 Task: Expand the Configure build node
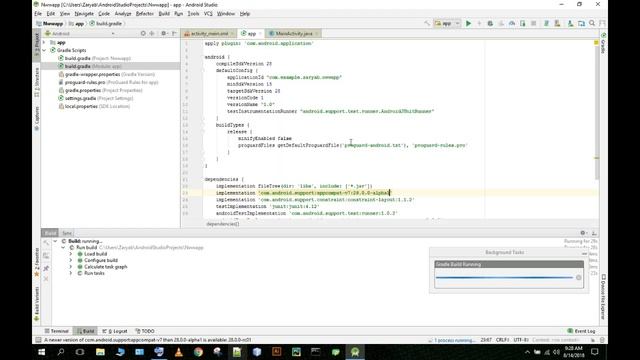click(x=71, y=260)
